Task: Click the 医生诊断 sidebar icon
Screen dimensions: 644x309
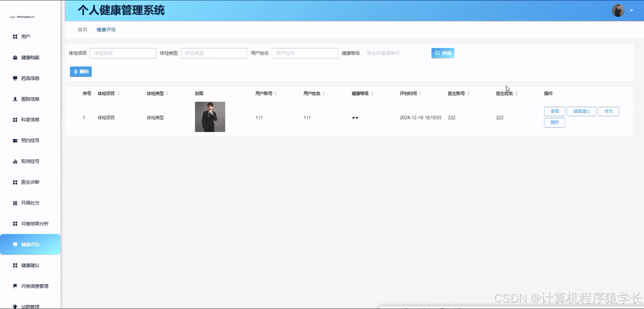Action: pos(15,182)
